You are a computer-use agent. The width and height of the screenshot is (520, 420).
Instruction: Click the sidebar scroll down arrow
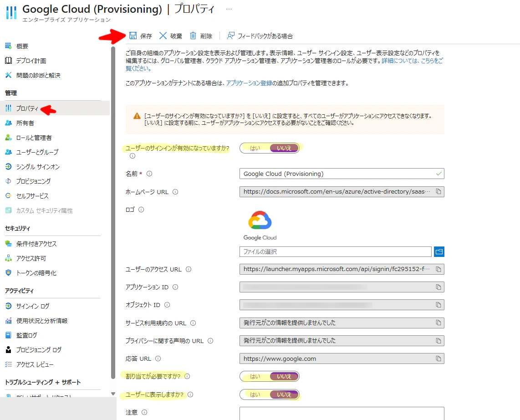(x=113, y=394)
